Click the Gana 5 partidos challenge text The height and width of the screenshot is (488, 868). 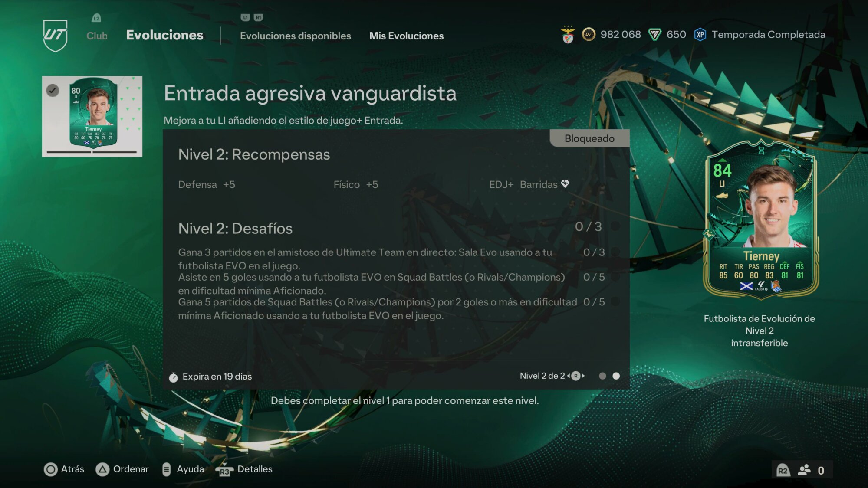(x=378, y=308)
